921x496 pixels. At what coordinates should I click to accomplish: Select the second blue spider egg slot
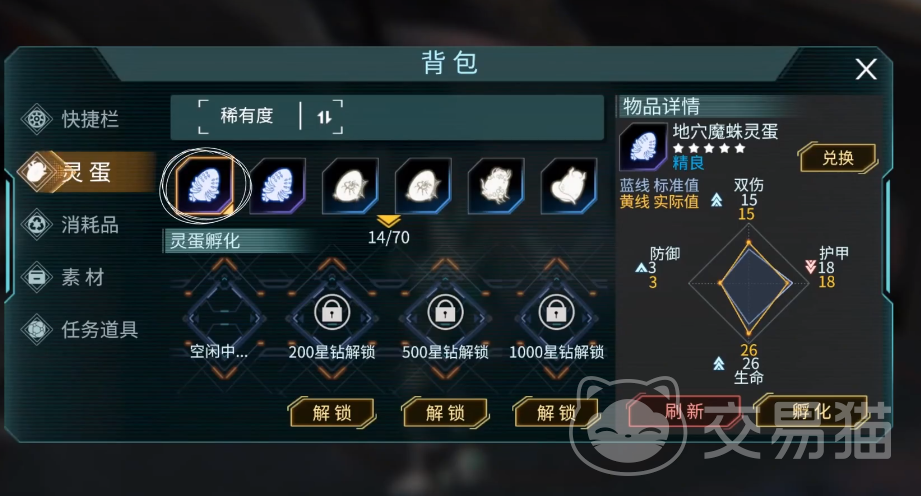pyautogui.click(x=278, y=185)
